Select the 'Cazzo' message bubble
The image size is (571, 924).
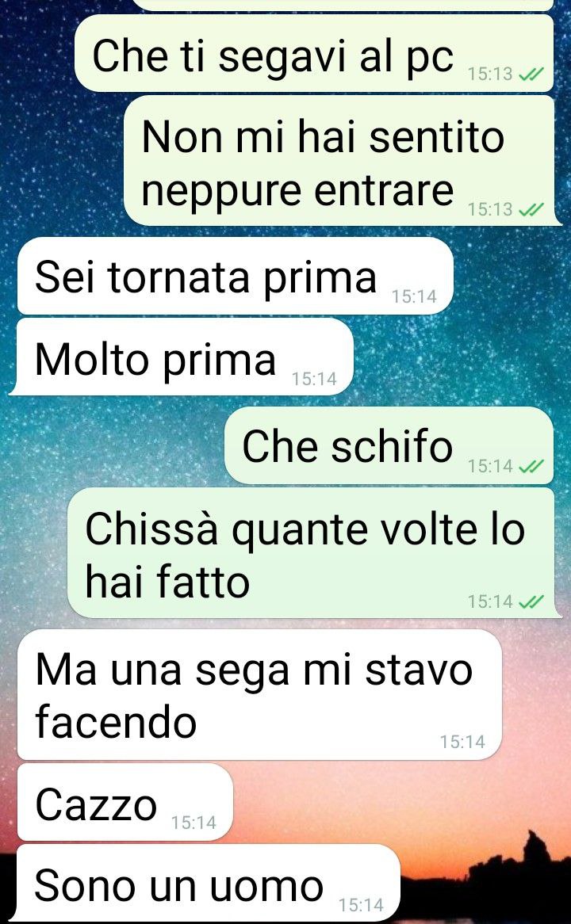(125, 802)
